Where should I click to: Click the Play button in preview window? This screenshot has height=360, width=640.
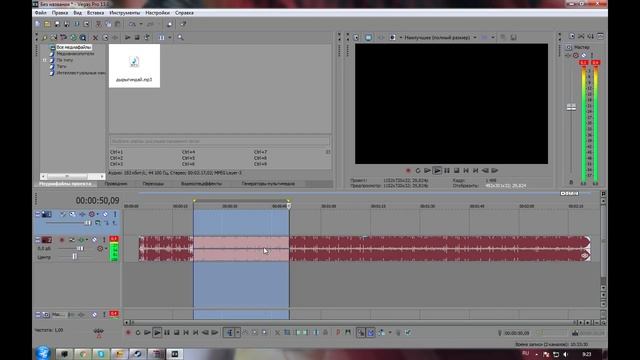coord(437,171)
